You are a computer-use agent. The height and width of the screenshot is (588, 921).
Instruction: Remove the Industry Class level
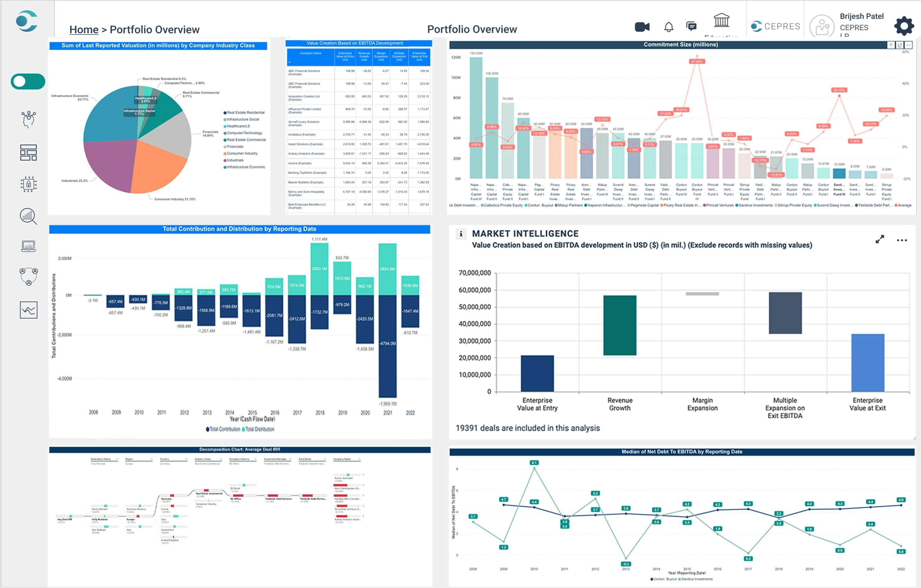[221, 459]
